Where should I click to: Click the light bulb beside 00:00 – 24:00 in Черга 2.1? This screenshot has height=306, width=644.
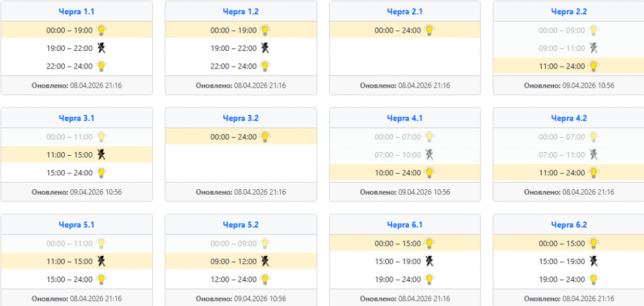[x=430, y=30]
